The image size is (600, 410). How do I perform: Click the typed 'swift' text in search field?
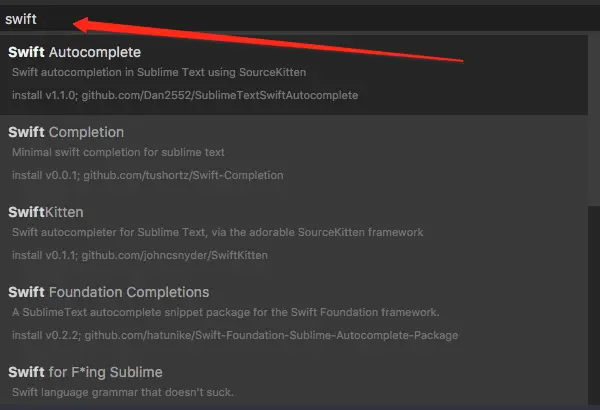[21, 19]
